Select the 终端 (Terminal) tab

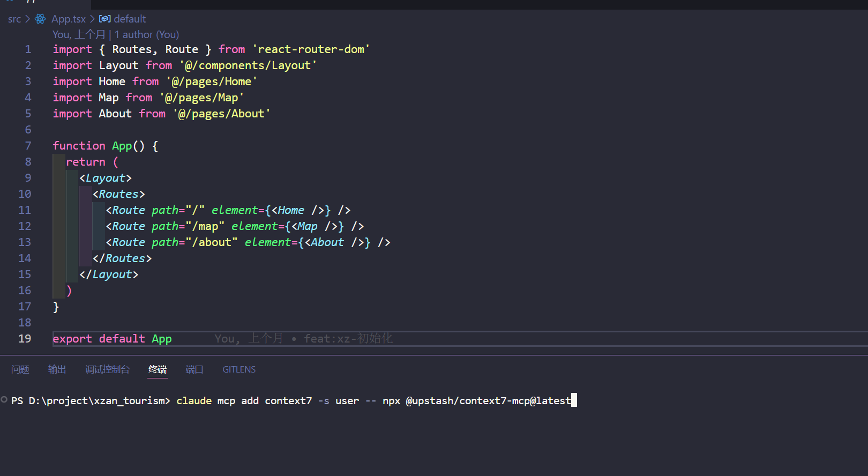click(x=158, y=369)
